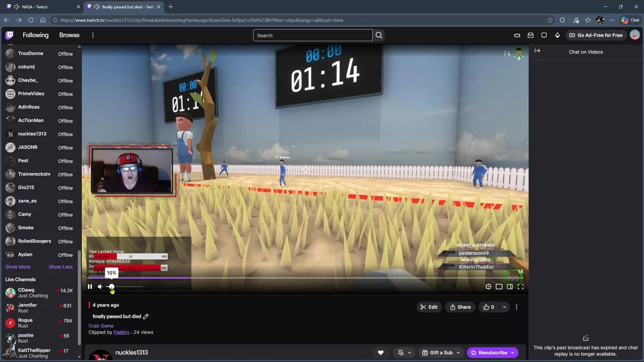This screenshot has width=644, height=362.
Task: Click the Twitch logo home icon
Action: tap(10, 35)
